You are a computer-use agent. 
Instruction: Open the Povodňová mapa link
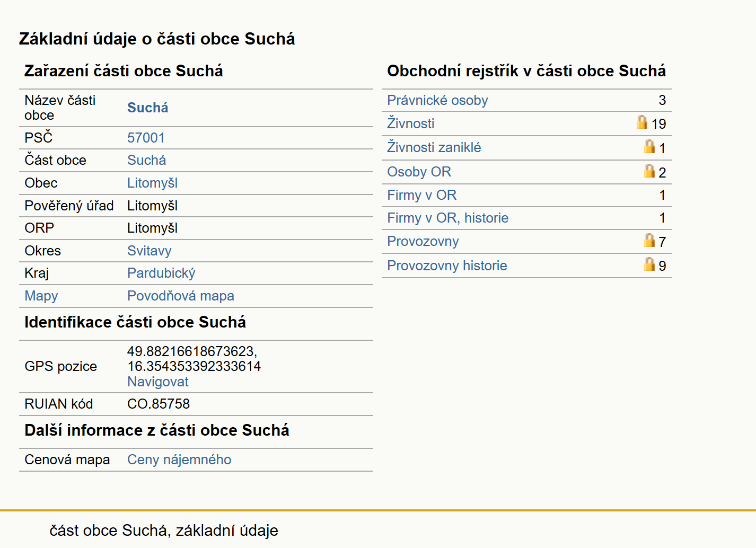tap(181, 296)
